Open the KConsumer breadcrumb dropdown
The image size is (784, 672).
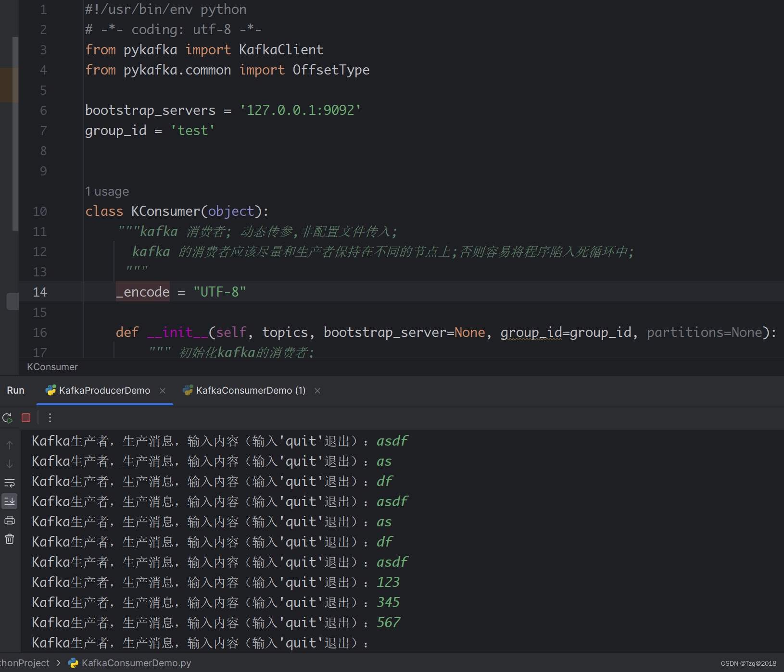(x=52, y=367)
